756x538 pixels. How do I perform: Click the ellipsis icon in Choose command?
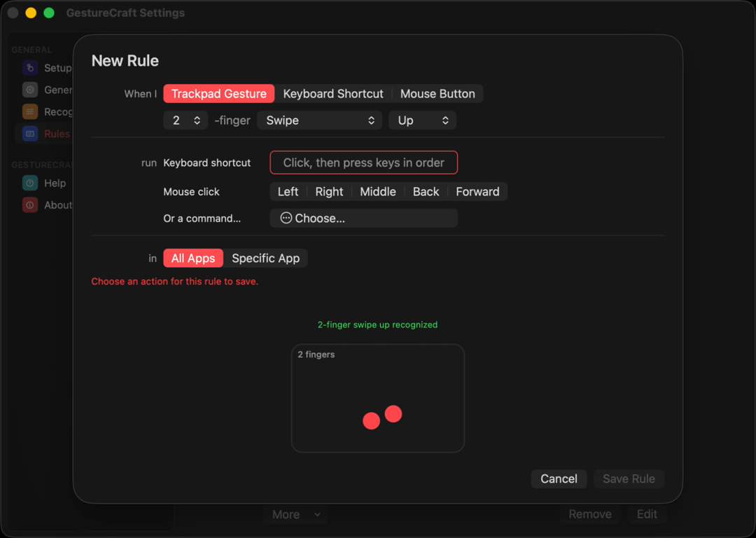point(286,218)
